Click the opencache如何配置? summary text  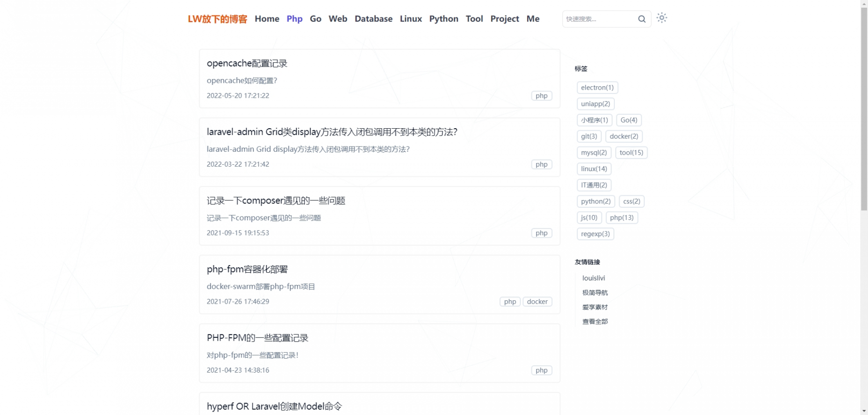242,80
